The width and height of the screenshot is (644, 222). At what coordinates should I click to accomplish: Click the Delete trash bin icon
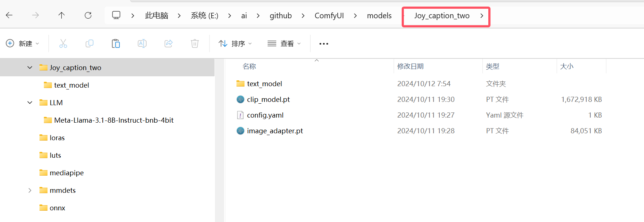coord(195,44)
